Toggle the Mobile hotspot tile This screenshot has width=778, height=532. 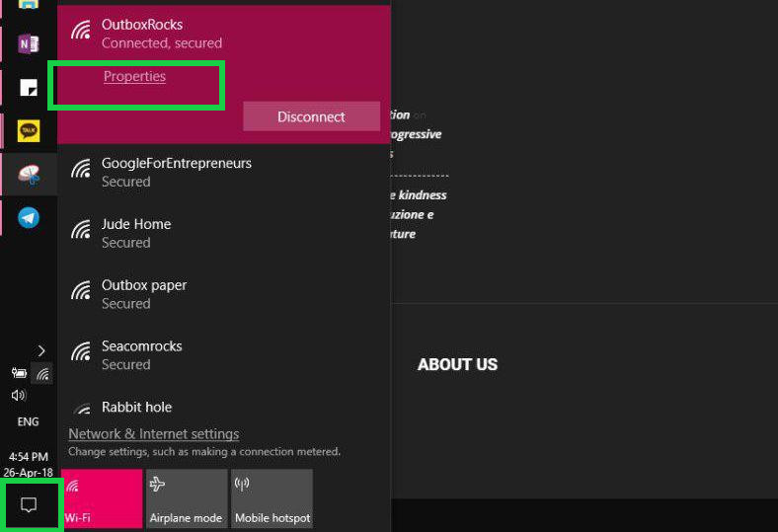272,498
